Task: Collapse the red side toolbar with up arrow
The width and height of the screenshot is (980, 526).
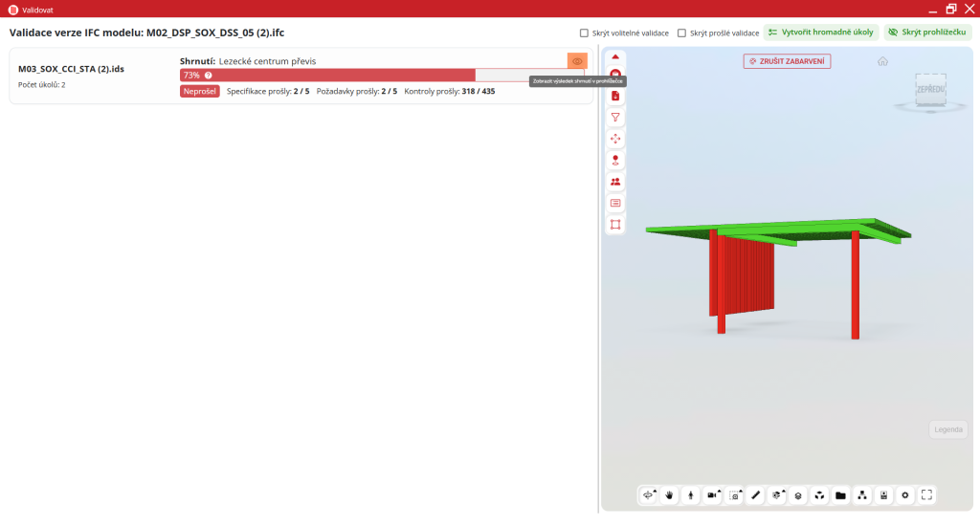Action: (615, 56)
